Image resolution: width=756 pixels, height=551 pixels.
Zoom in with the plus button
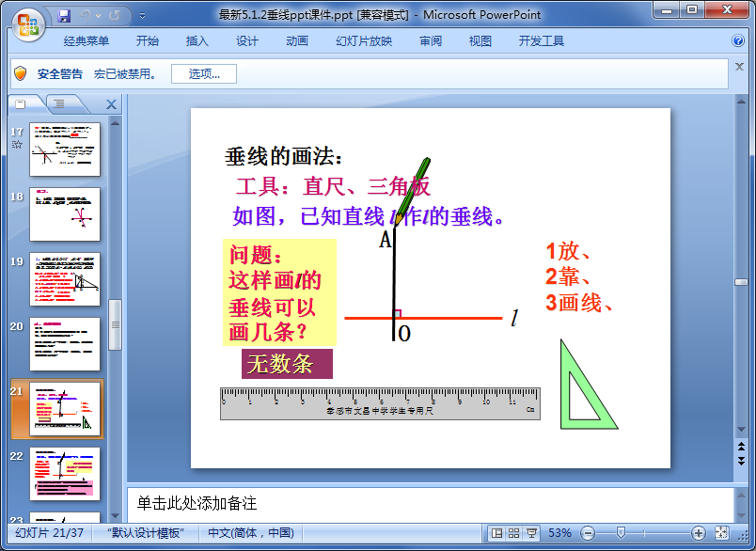click(x=698, y=533)
